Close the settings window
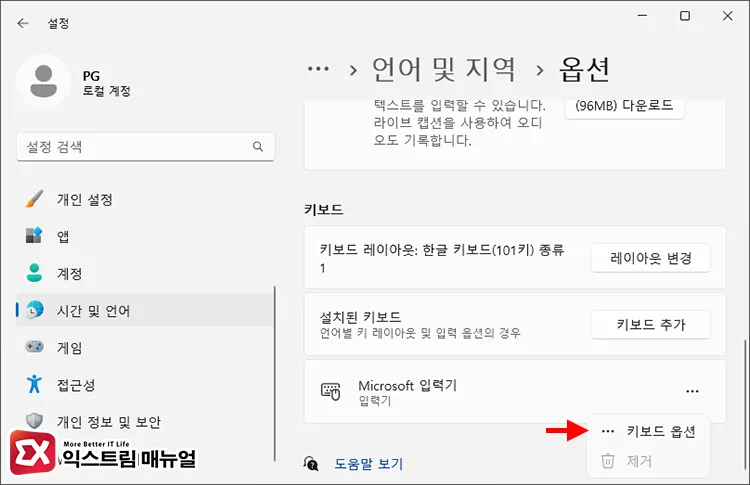Image resolution: width=750 pixels, height=485 pixels. tap(728, 16)
